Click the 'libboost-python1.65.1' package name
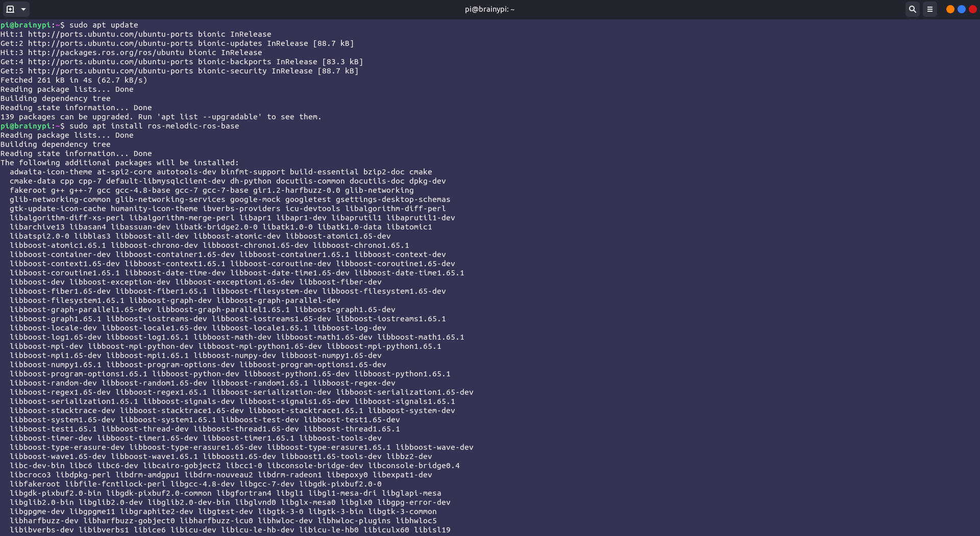The width and height of the screenshot is (980, 536). pos(402,374)
